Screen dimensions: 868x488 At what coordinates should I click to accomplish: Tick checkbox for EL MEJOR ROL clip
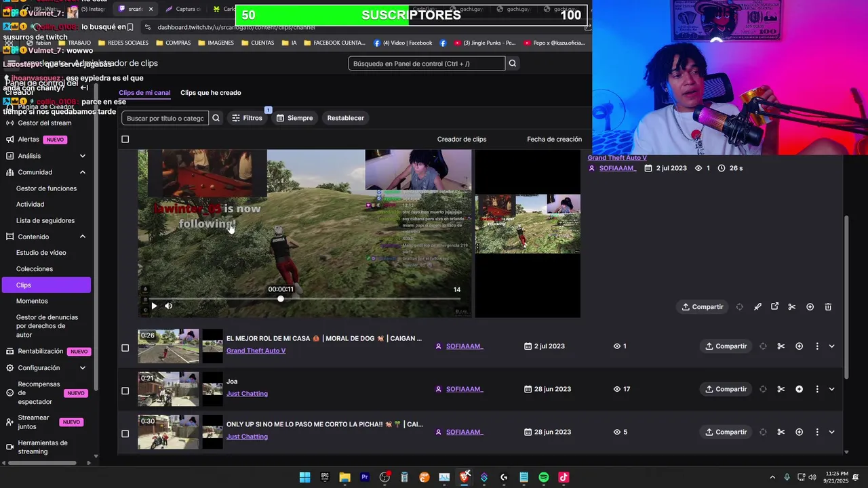tap(125, 348)
